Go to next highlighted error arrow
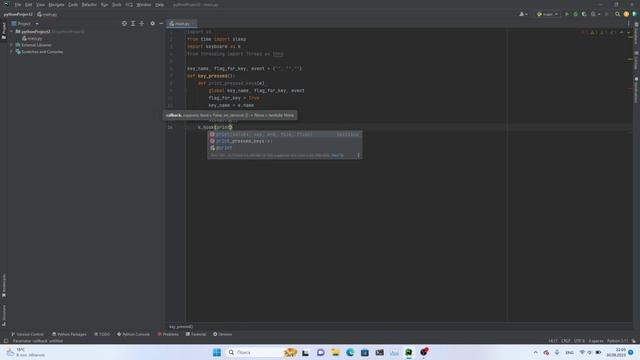640x360 pixels. pyautogui.click(x=629, y=32)
